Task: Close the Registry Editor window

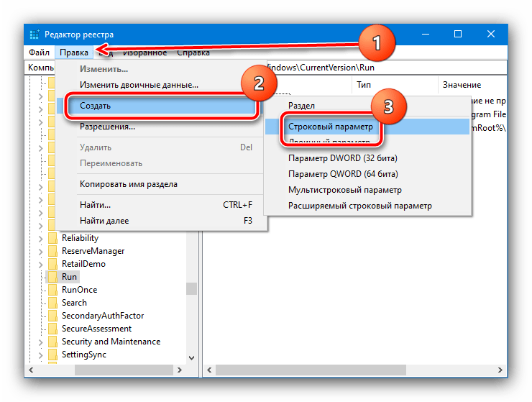Action: coord(490,34)
